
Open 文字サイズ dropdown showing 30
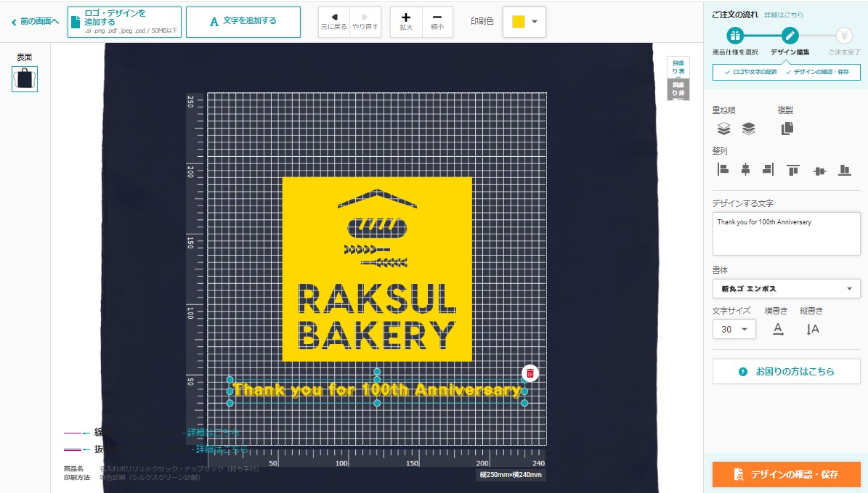coord(734,329)
